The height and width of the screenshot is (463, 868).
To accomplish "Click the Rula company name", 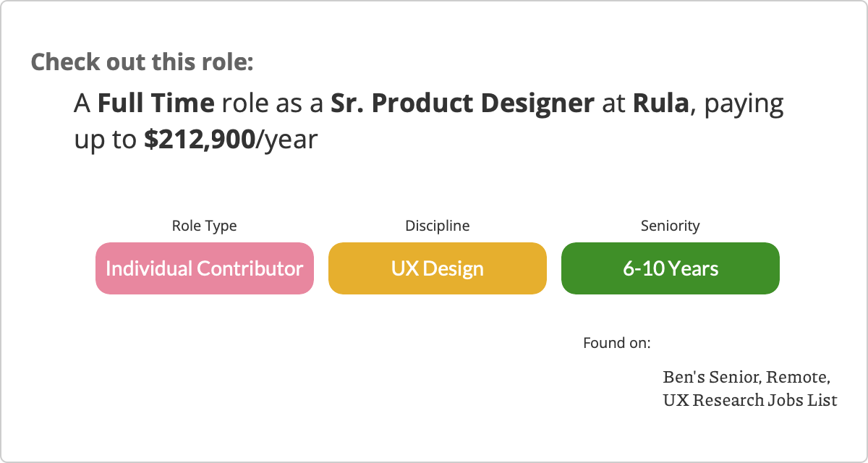I will click(660, 104).
